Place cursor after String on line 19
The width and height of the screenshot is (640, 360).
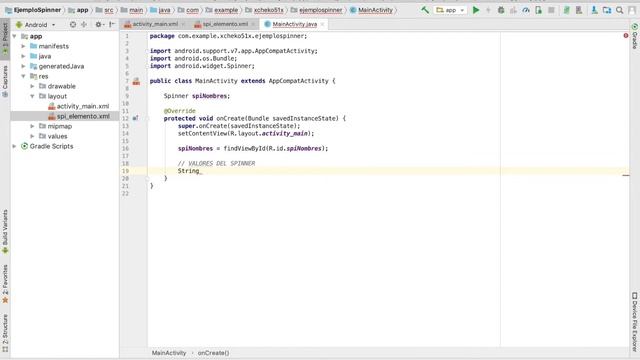click(x=200, y=171)
